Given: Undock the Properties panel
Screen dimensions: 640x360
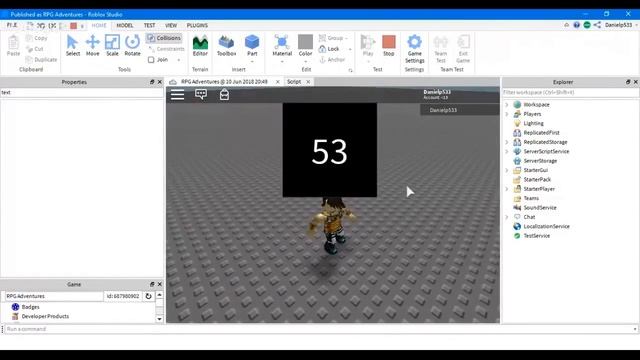Looking at the screenshot, I should 152,82.
